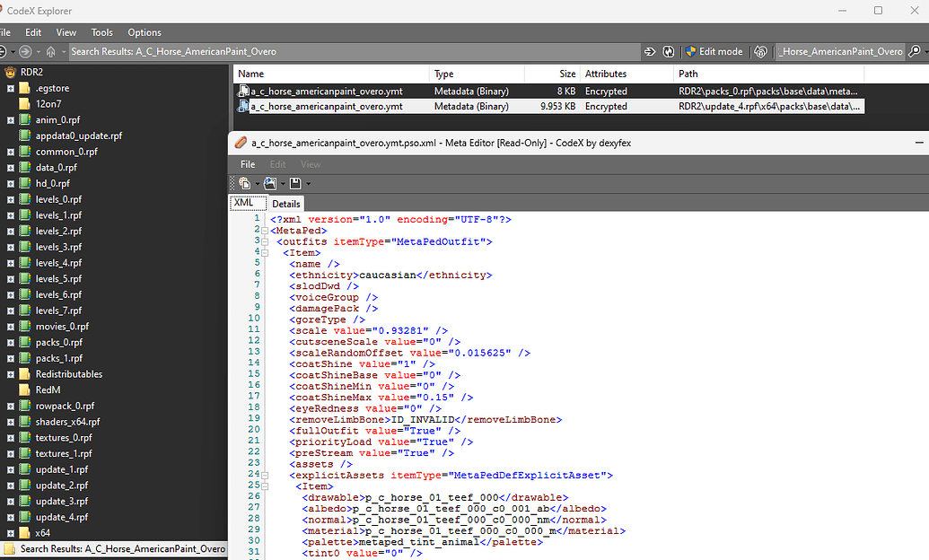Click the shield icon next to Edit mode
Image resolution: width=929 pixels, height=560 pixels.
[691, 51]
